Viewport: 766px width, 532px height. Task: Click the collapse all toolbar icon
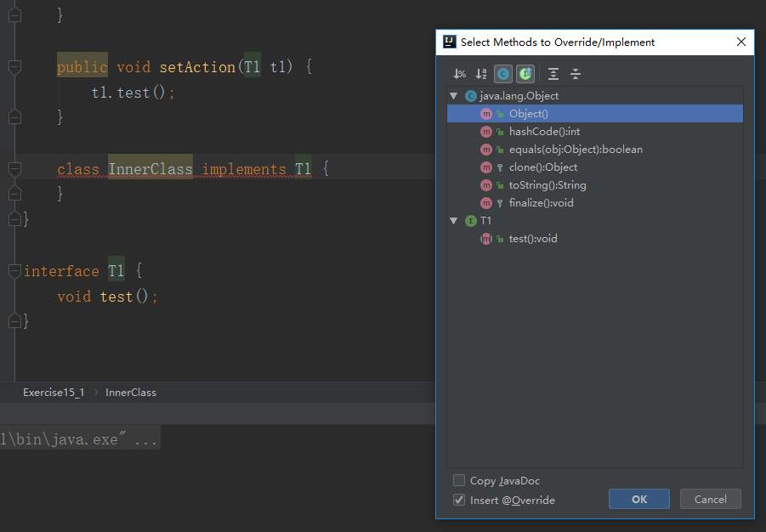pyautogui.click(x=576, y=74)
